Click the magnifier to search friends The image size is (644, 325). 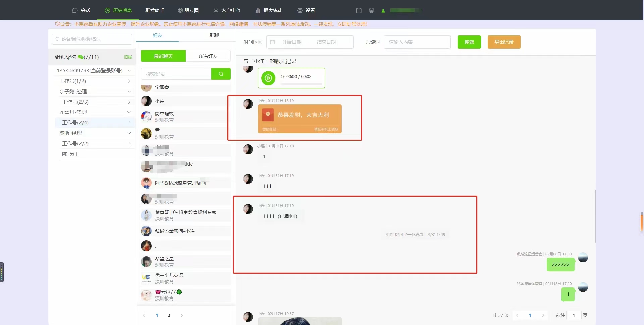pos(221,74)
